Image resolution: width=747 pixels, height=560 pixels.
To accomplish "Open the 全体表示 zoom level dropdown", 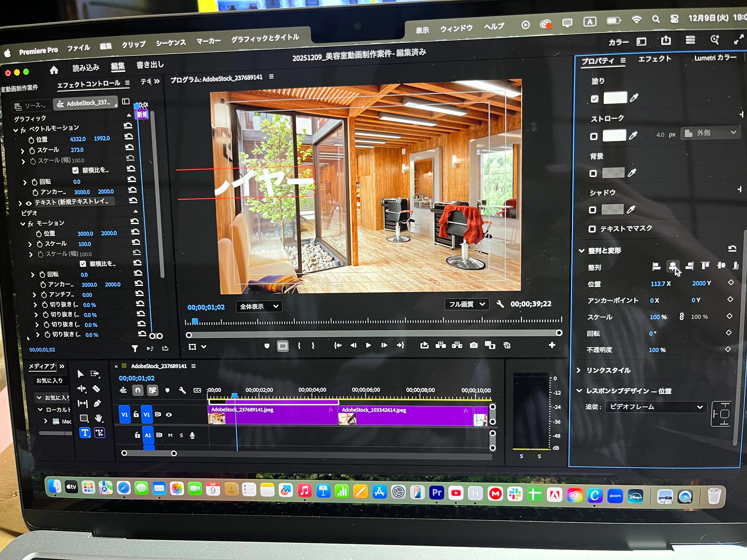I will pos(259,306).
